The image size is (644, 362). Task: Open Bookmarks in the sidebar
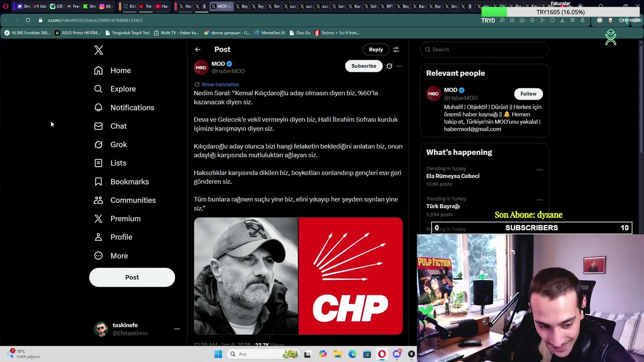coord(122,182)
